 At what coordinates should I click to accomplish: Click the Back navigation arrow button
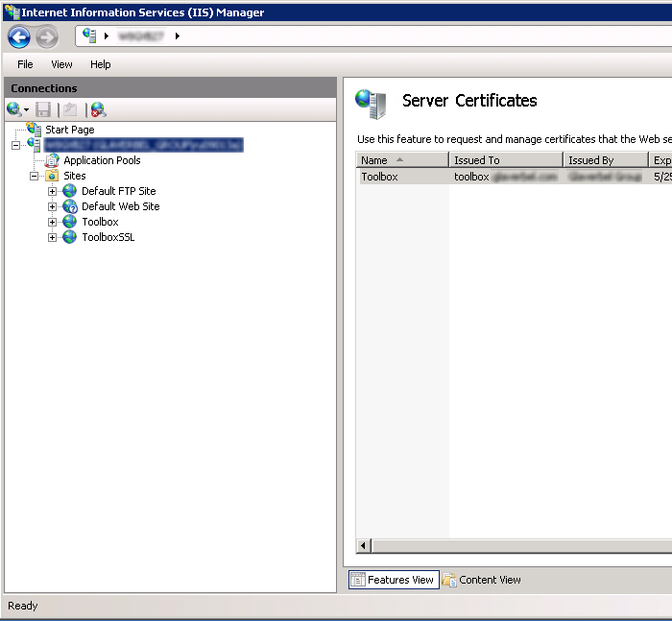click(x=19, y=36)
